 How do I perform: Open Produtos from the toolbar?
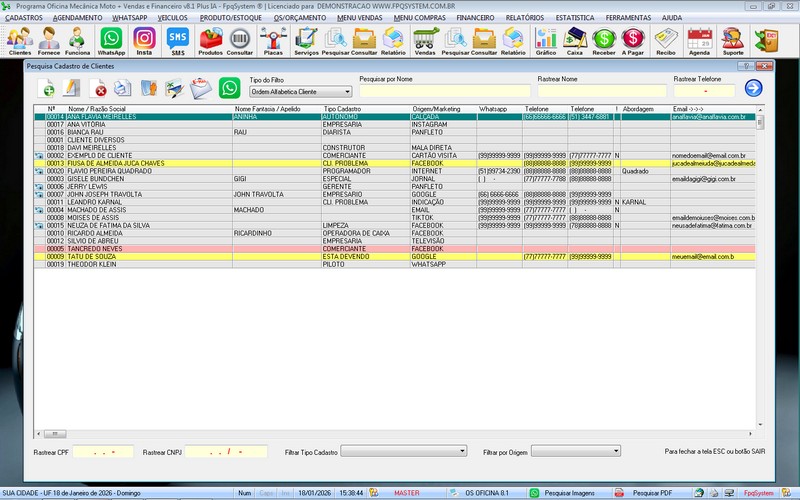coord(211,40)
